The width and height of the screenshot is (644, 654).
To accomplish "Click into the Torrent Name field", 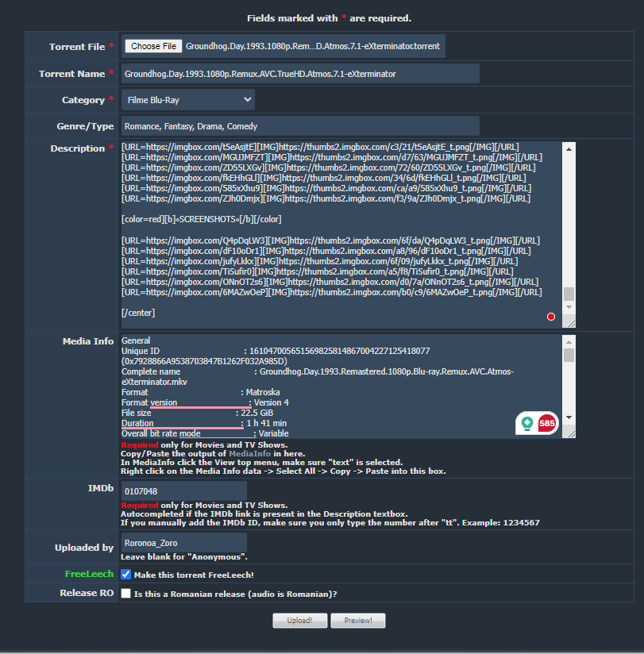I will [x=300, y=74].
